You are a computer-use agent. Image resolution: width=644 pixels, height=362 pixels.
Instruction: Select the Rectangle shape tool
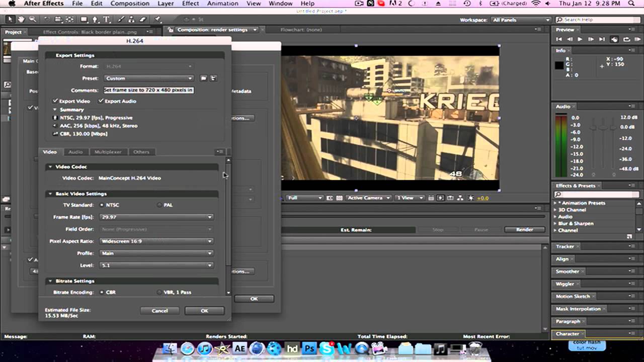click(x=84, y=20)
